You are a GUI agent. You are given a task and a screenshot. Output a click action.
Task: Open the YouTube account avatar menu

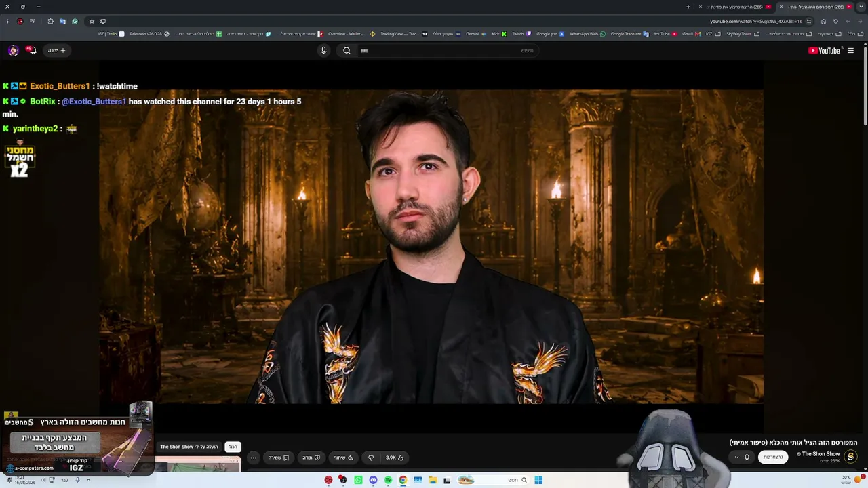pos(13,50)
